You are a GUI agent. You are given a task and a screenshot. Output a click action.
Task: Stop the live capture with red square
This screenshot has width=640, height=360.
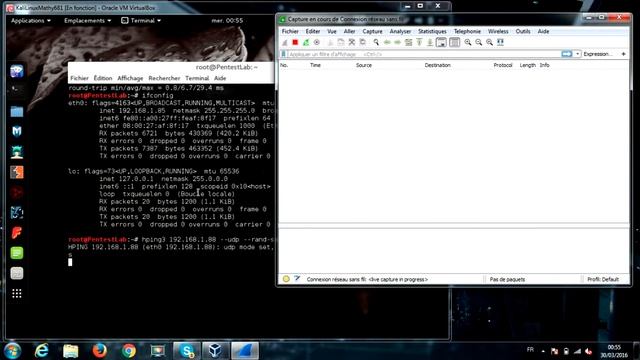coord(295,42)
